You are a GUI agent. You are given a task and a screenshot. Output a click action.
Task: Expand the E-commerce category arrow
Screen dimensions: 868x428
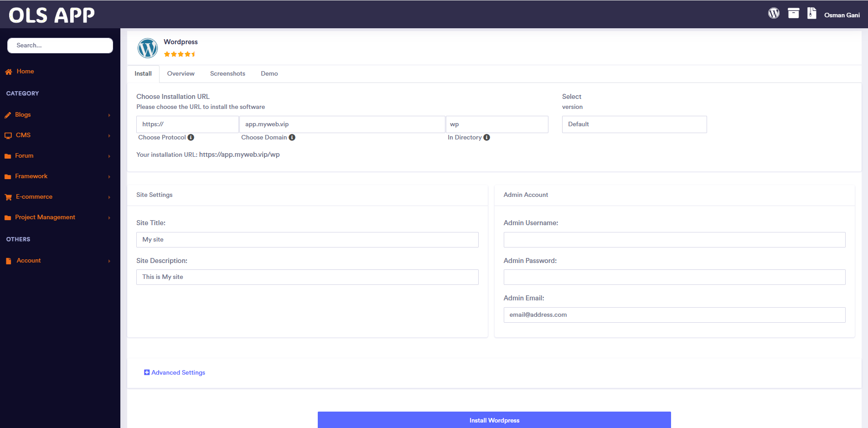click(x=109, y=197)
